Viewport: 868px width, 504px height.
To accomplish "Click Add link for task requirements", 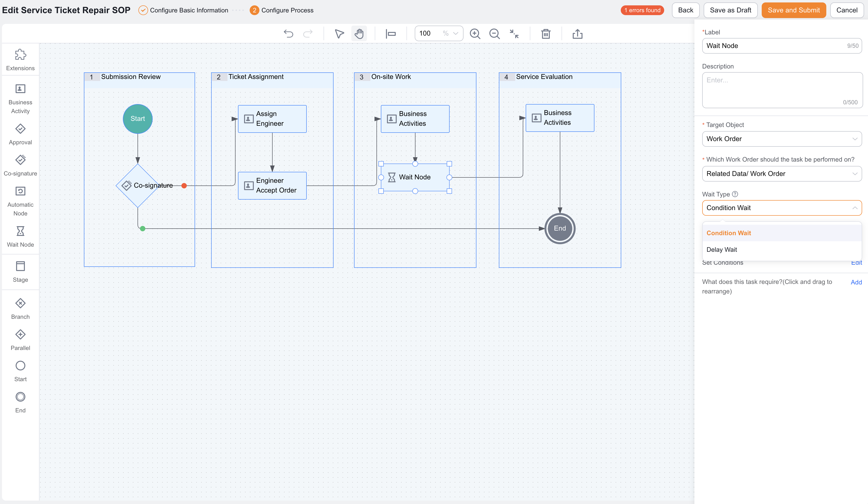I will pos(856,282).
